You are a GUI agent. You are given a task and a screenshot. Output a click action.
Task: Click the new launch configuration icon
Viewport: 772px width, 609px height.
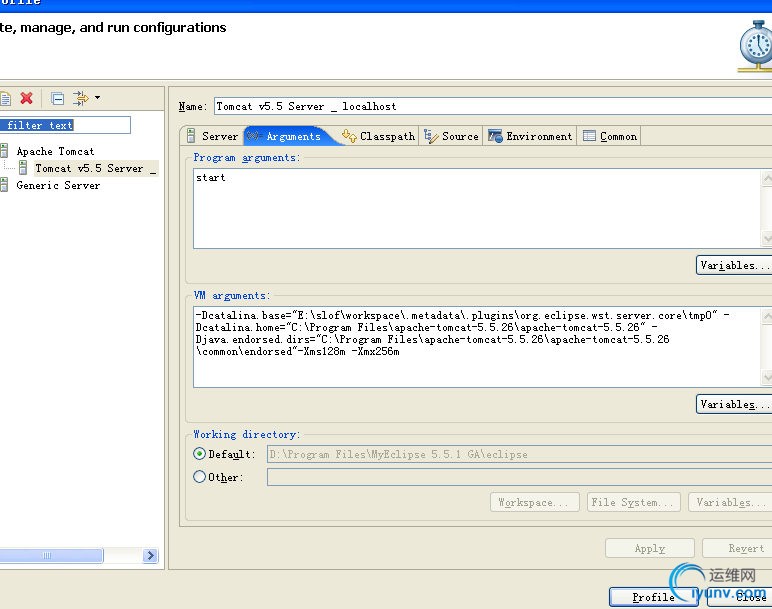5,98
